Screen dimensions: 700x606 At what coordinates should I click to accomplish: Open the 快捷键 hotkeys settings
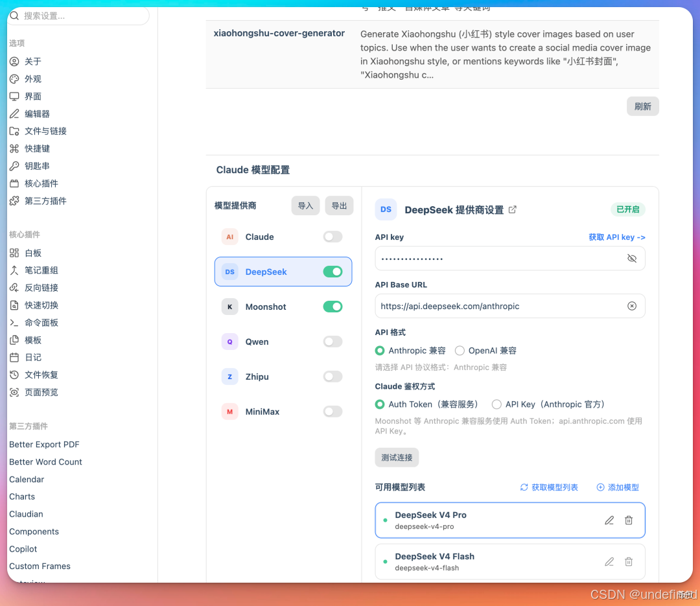(36, 148)
